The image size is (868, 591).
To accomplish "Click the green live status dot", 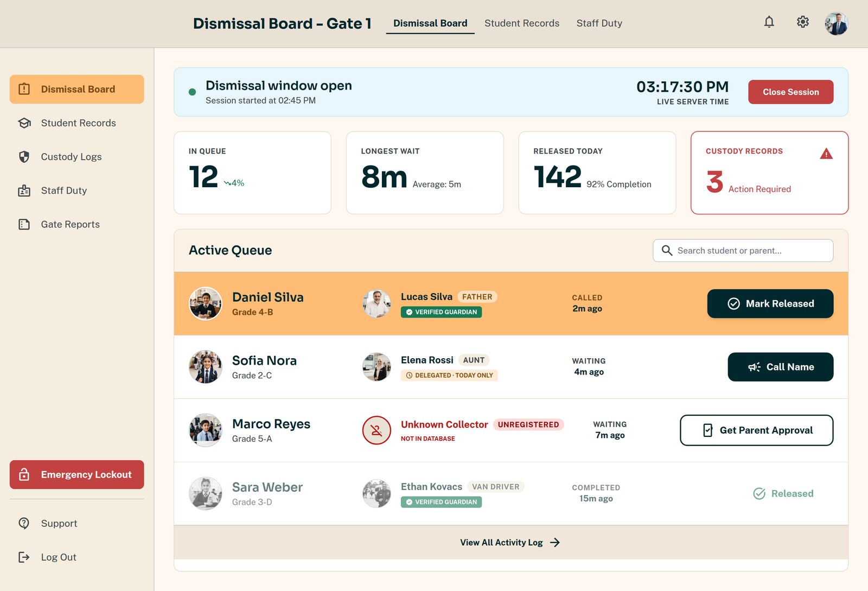I will point(192,92).
